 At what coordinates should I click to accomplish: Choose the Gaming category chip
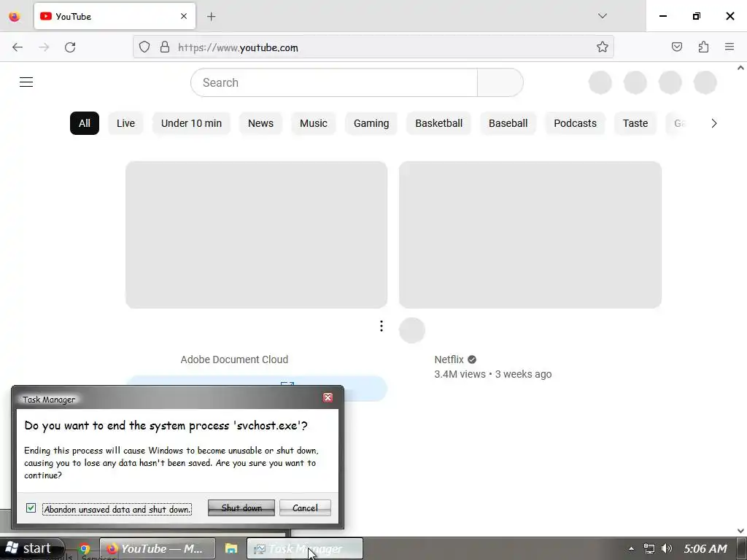371,123
